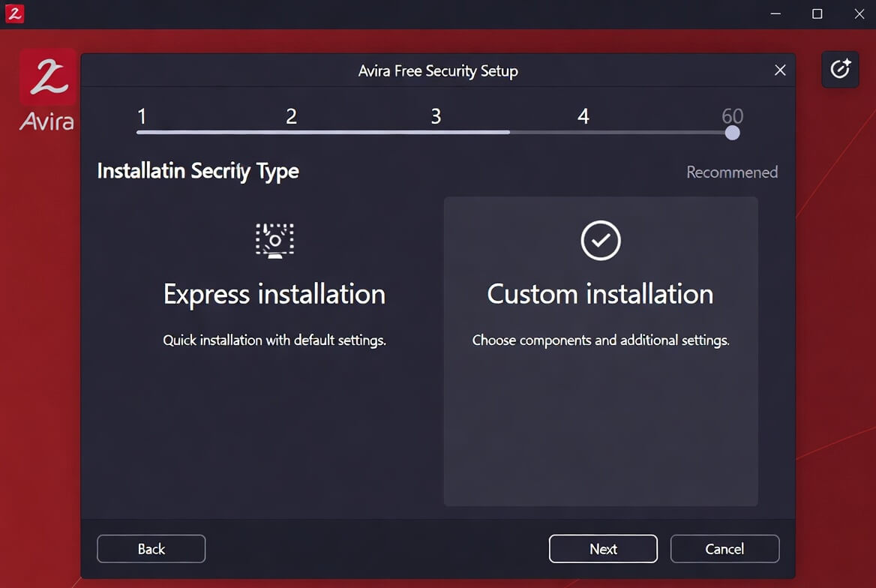Click the progress slider handle at 60
876x588 pixels.
[733, 133]
